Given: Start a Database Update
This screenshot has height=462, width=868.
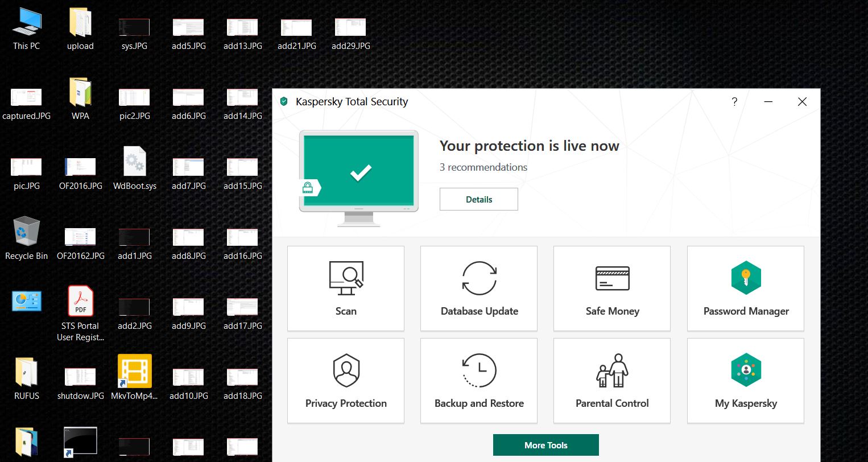Looking at the screenshot, I should pyautogui.click(x=479, y=288).
